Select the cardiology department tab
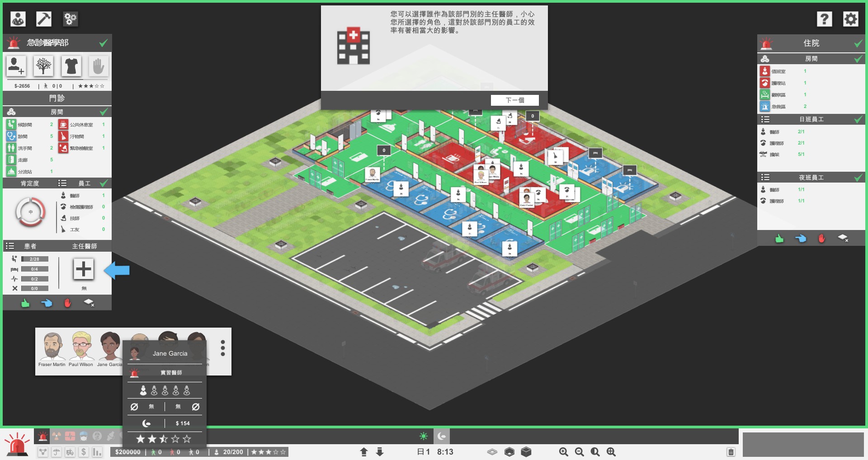Image resolution: width=868 pixels, height=460 pixels. click(70, 436)
